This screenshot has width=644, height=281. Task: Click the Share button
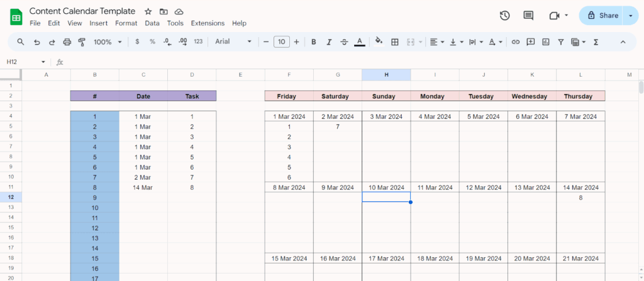[x=601, y=16]
